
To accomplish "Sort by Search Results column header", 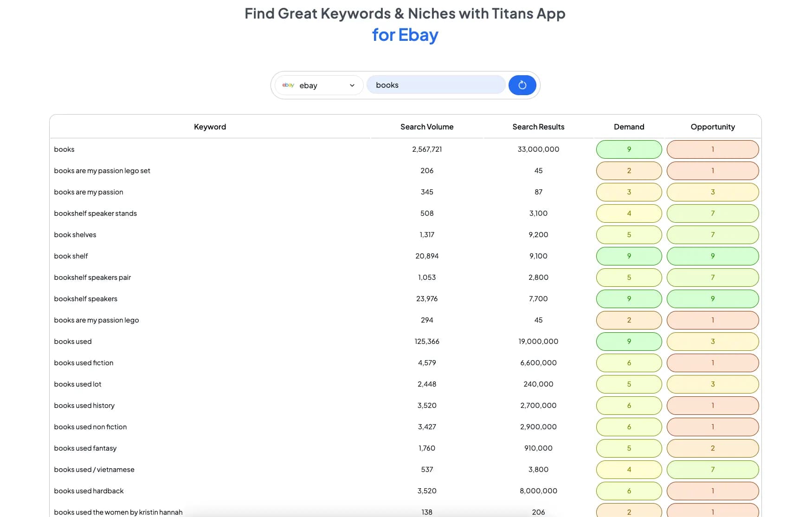I will (538, 127).
